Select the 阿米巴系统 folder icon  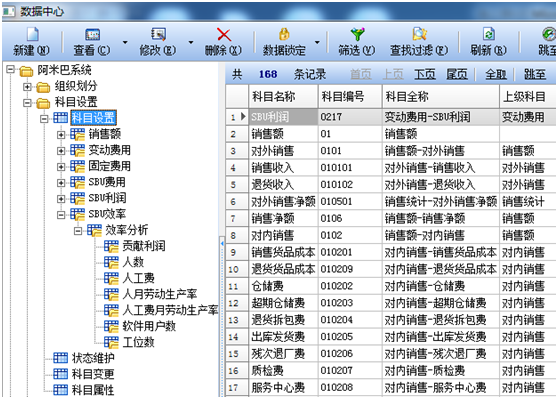coord(26,71)
